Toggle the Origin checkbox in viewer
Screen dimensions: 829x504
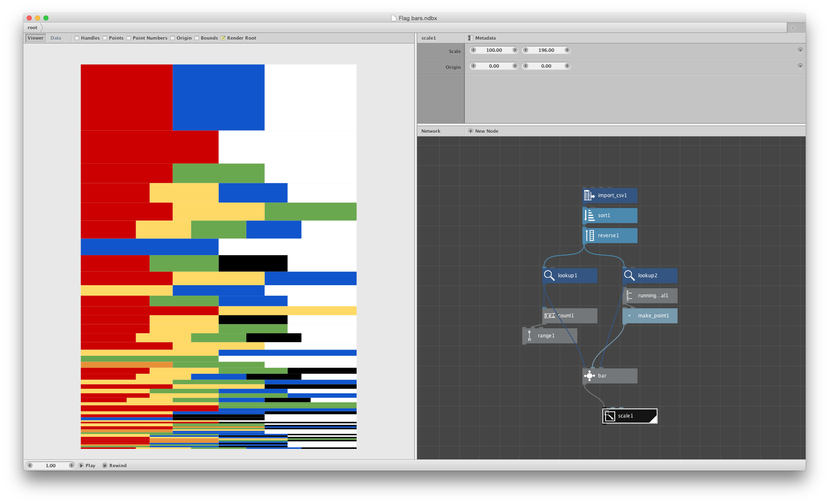pos(172,38)
